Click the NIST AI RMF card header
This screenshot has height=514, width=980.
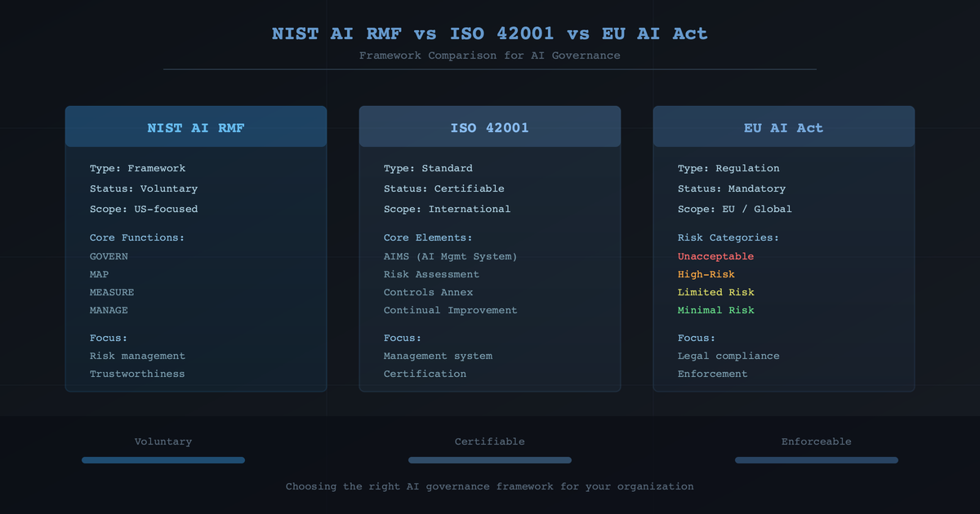click(x=196, y=127)
